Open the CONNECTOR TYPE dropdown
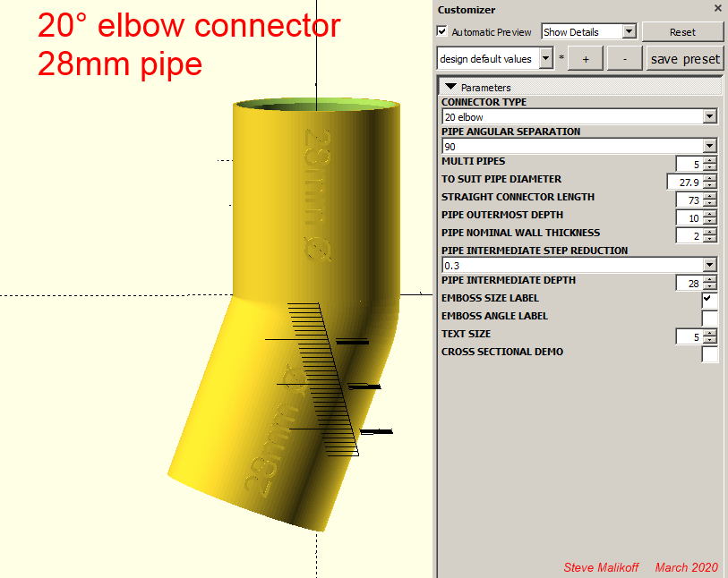Image resolution: width=728 pixels, height=578 pixels. click(x=710, y=116)
